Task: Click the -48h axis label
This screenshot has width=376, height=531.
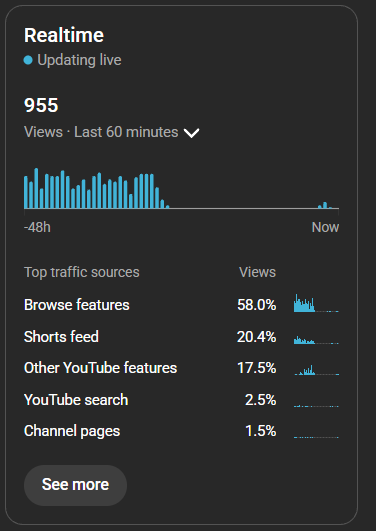Action: point(37,227)
